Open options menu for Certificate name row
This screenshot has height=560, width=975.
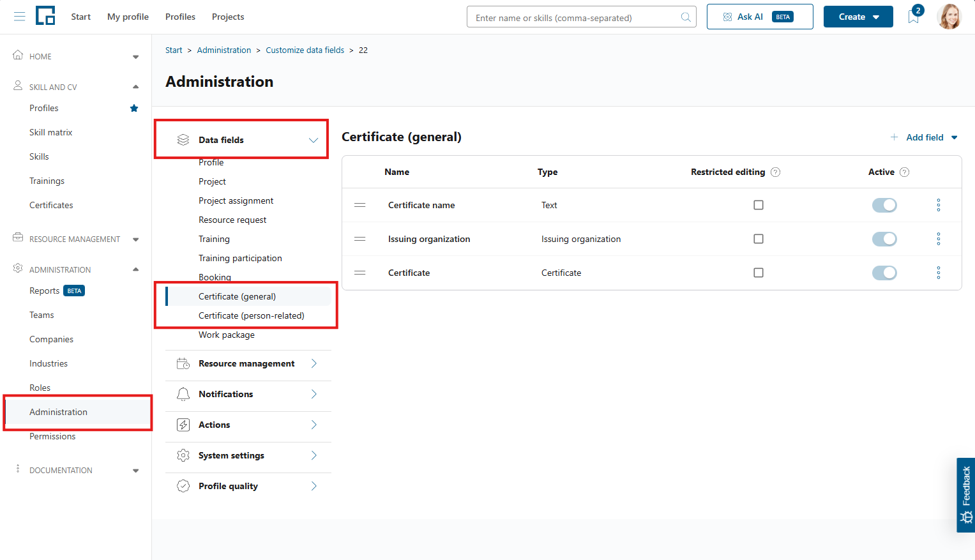(939, 205)
